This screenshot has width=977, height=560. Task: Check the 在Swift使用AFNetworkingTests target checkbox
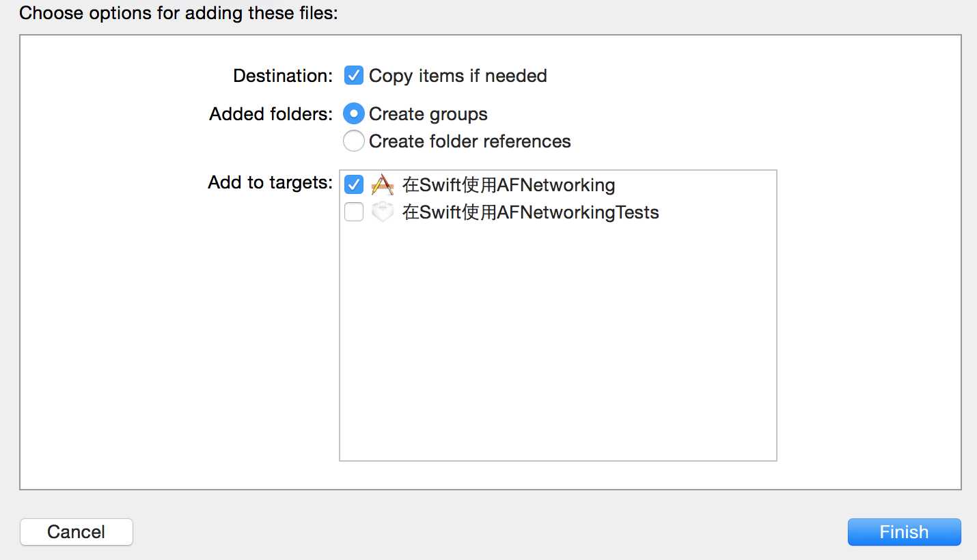[353, 212]
